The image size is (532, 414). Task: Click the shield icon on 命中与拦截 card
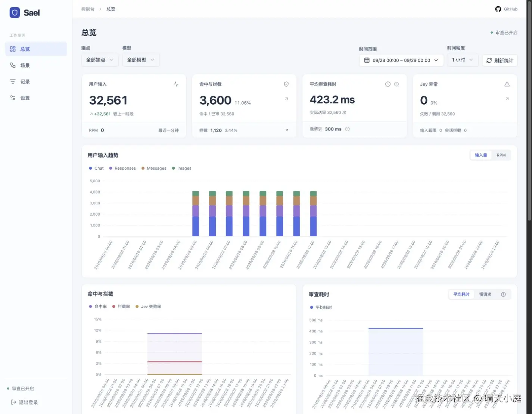(286, 84)
